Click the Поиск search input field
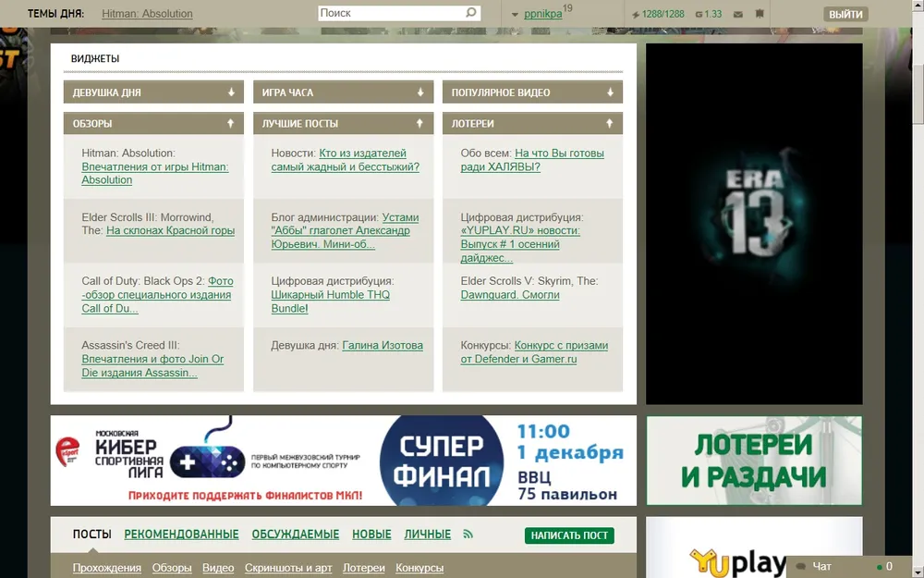The width and height of the screenshot is (924, 578). (x=388, y=14)
